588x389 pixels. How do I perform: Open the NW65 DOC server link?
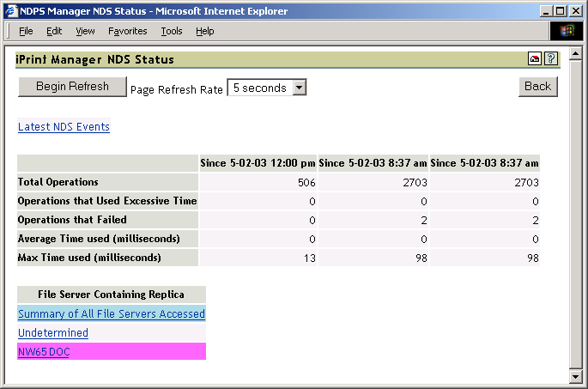point(44,351)
